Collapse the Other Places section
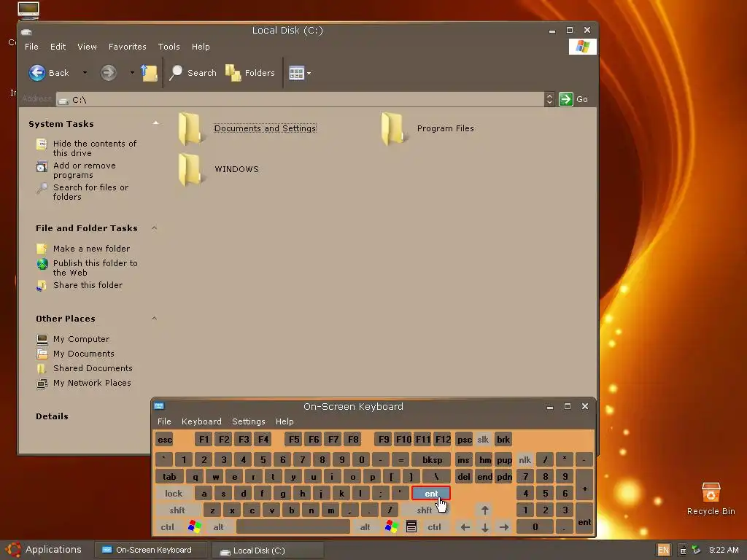The image size is (747, 560). pos(154,319)
